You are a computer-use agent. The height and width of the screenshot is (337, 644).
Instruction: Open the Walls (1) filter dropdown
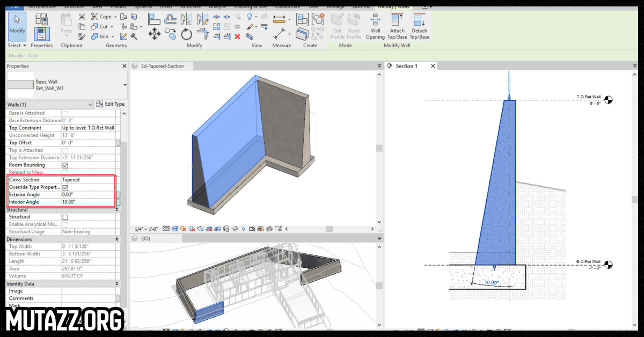[x=90, y=105]
